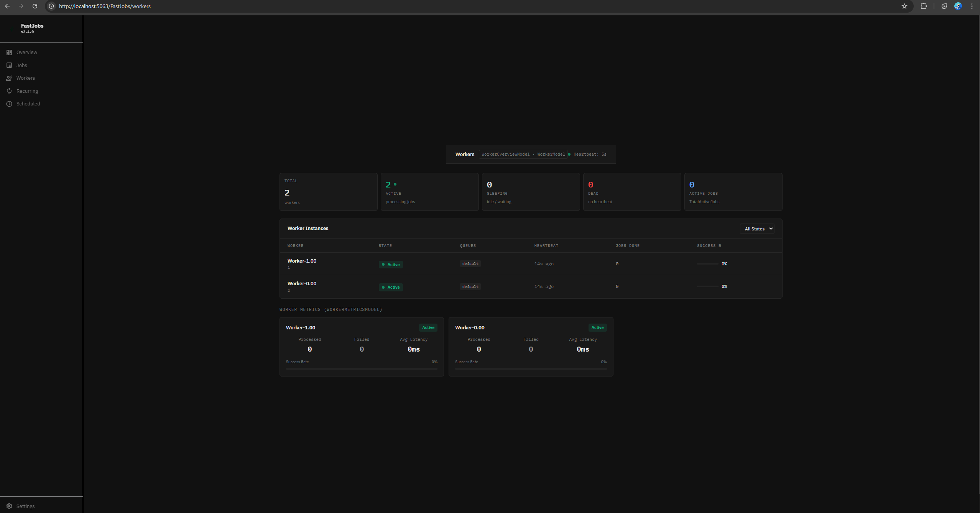Click Active badge on Worker-0.00 metrics card
This screenshot has height=513, width=980.
597,327
